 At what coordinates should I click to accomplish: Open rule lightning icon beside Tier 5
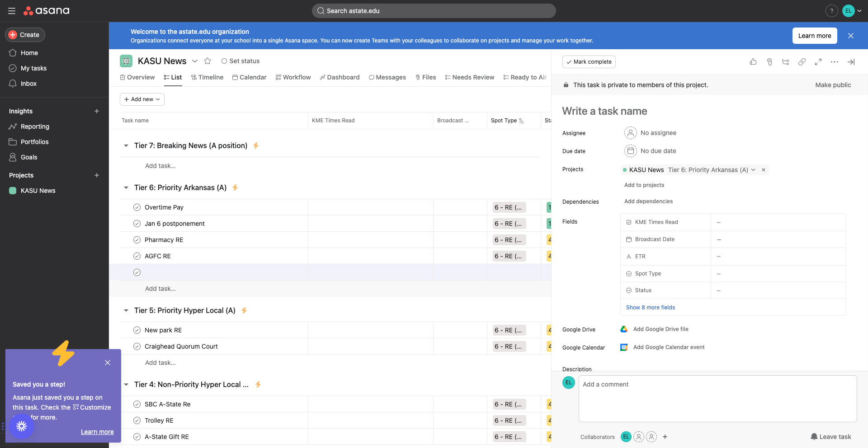(244, 310)
